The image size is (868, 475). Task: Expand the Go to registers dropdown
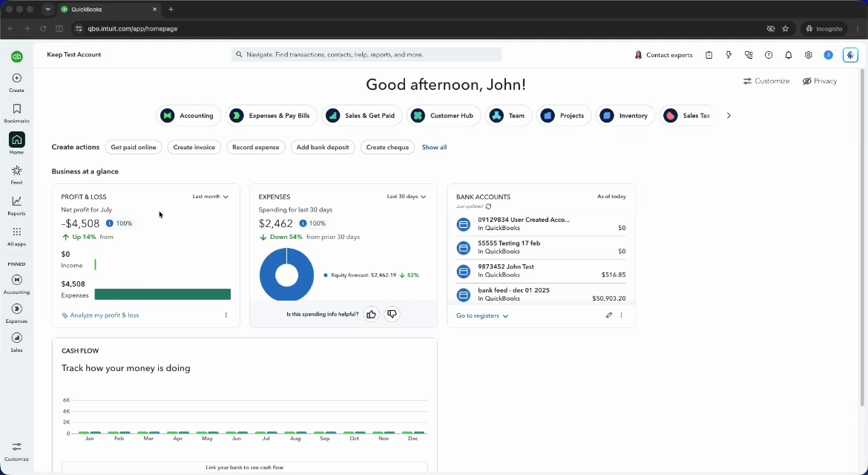pyautogui.click(x=482, y=315)
